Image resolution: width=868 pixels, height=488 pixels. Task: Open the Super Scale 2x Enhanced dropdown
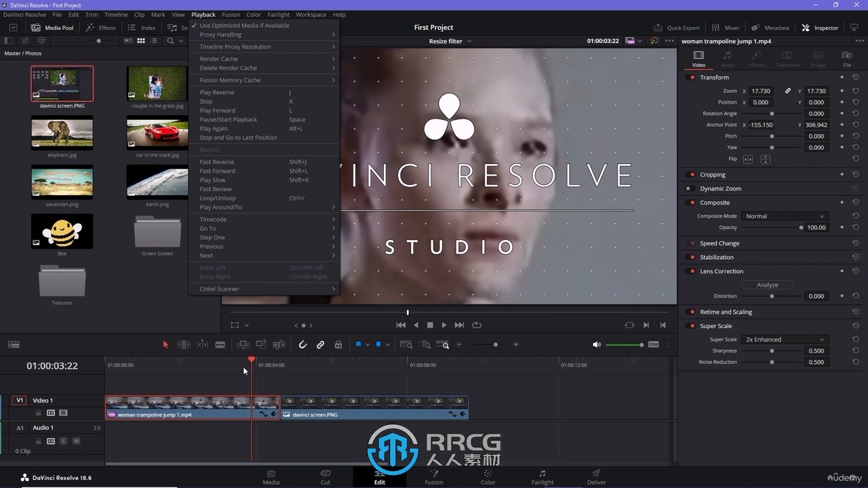[x=784, y=340]
